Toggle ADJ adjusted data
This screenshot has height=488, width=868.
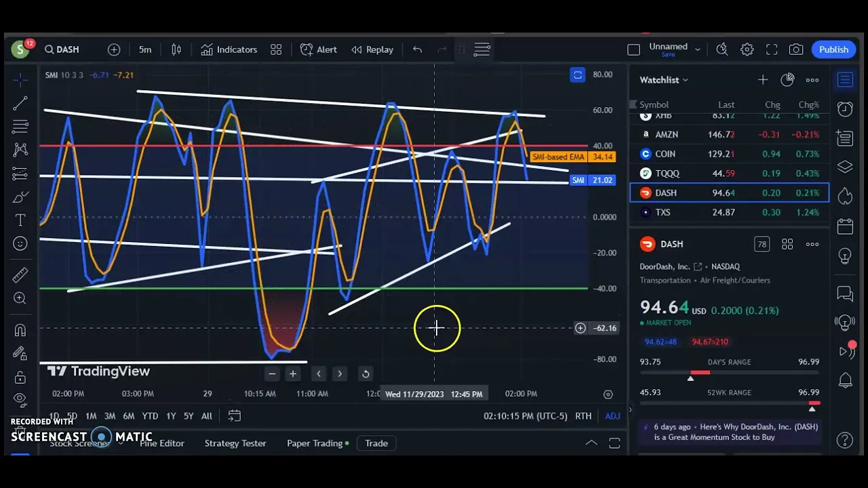coord(612,416)
